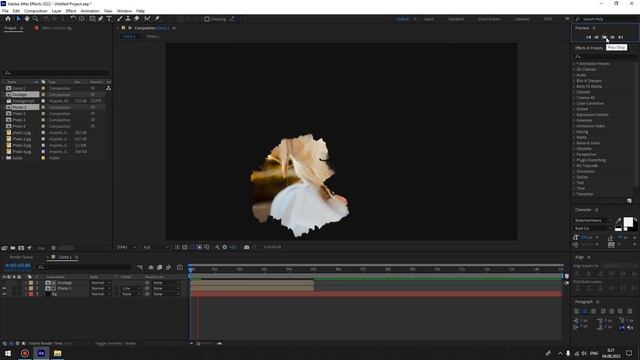Jump to last frame in Preview panel
Image resolution: width=640 pixels, height=360 pixels.
pos(621,37)
